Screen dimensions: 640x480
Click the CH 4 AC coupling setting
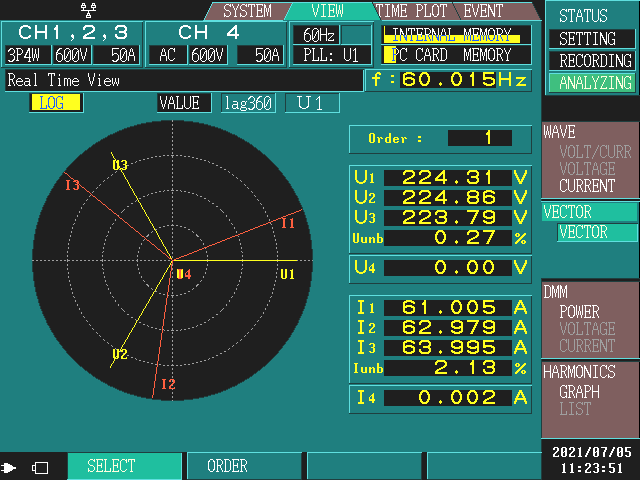(x=167, y=55)
